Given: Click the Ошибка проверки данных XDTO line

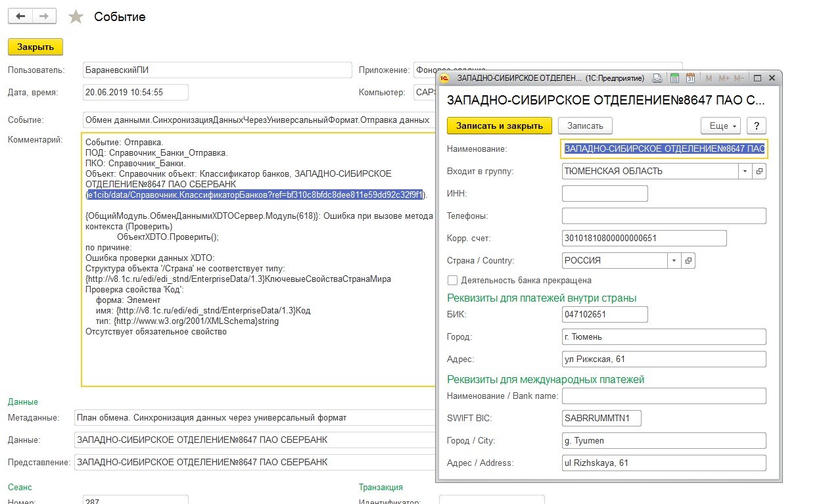Looking at the screenshot, I should pyautogui.click(x=150, y=258).
